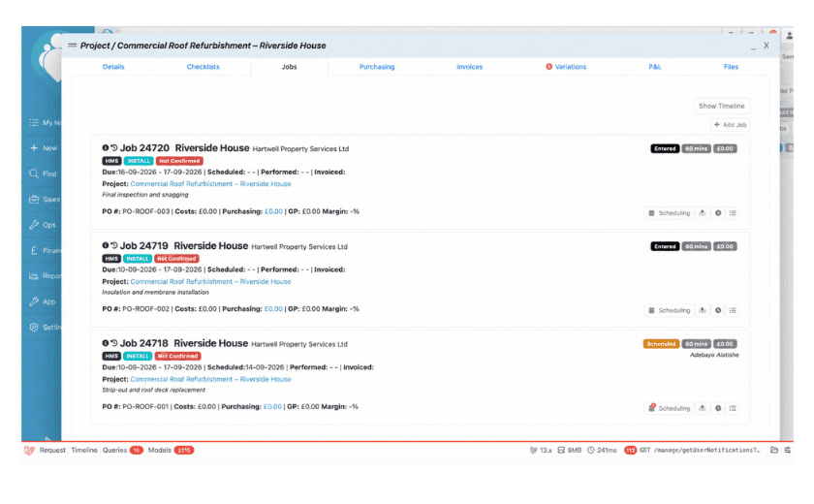Image resolution: width=814 pixels, height=504 pixels.
Task: Open the Finance pound icon in sidebar
Action: click(x=34, y=250)
